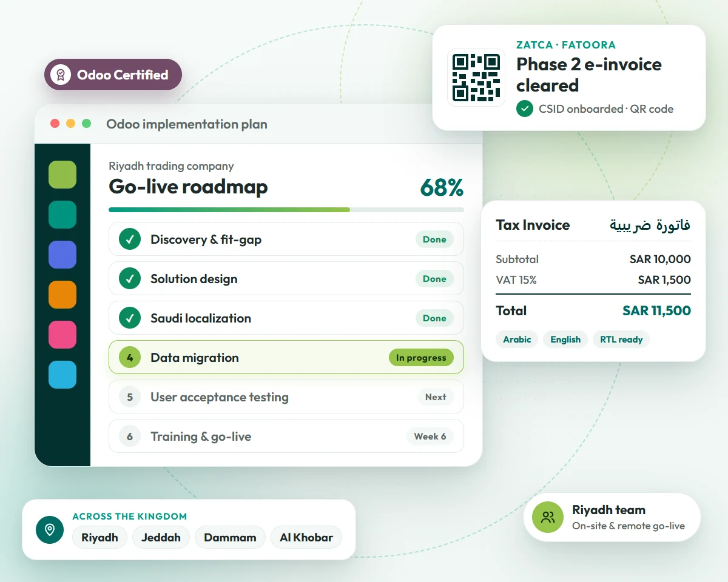Image resolution: width=728 pixels, height=582 pixels.
Task: Click the Go-live roadmap progress bar
Action: click(286, 210)
